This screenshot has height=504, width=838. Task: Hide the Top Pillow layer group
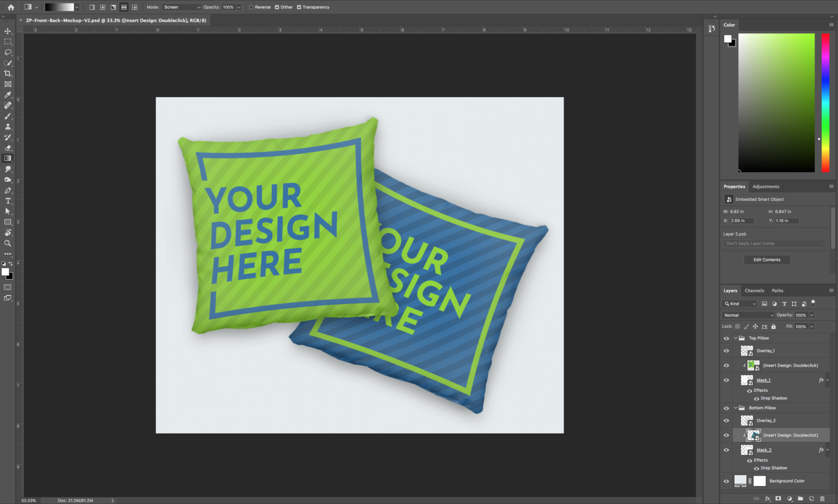(x=726, y=338)
